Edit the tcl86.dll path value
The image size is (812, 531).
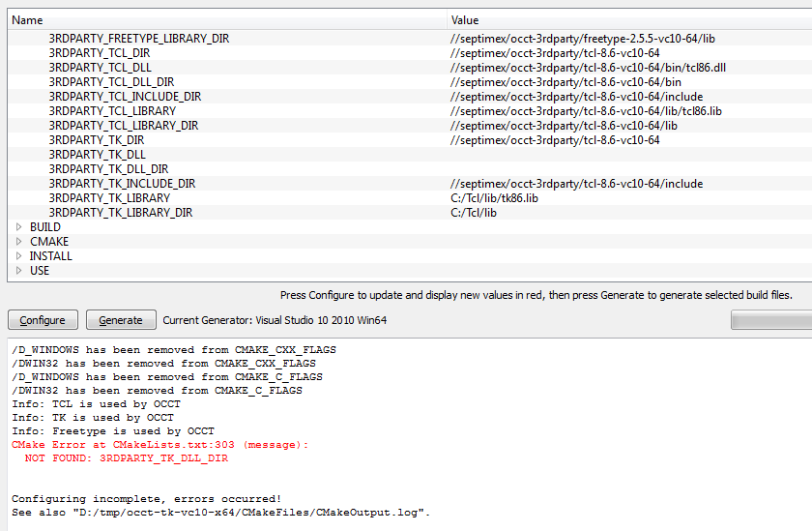[x=588, y=68]
